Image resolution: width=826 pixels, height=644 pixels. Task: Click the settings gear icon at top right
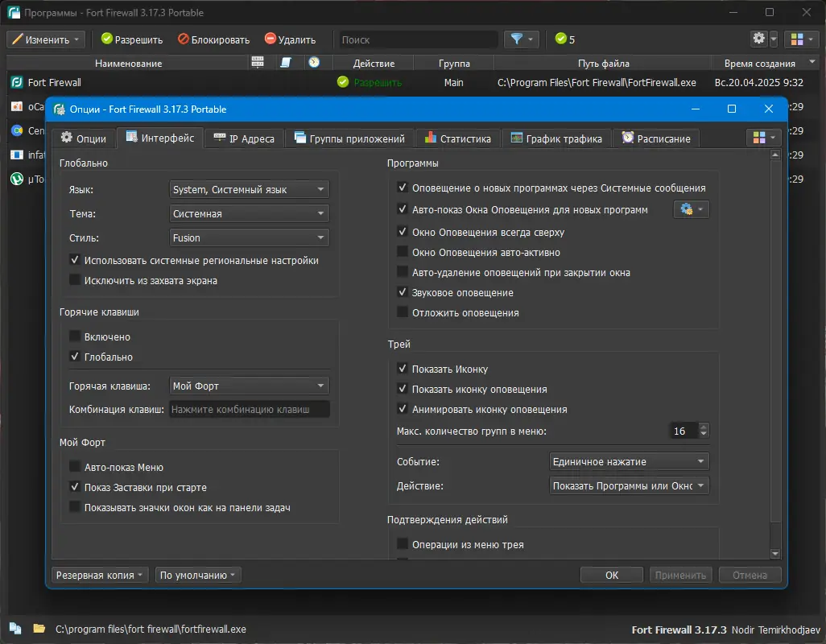tap(758, 39)
